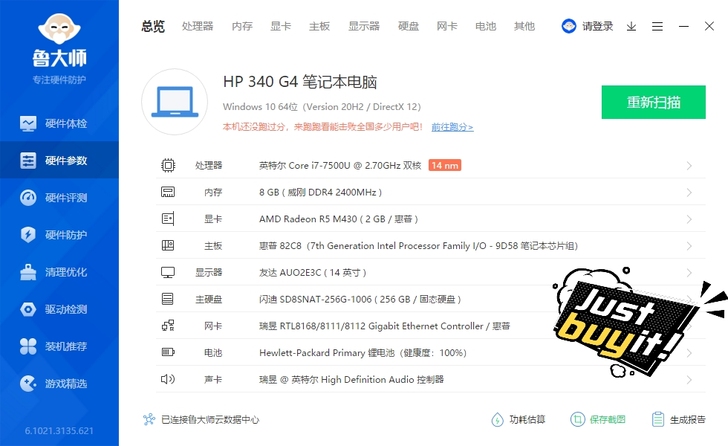Click the 保存截图 crop icon
728x446 pixels.
click(578, 420)
